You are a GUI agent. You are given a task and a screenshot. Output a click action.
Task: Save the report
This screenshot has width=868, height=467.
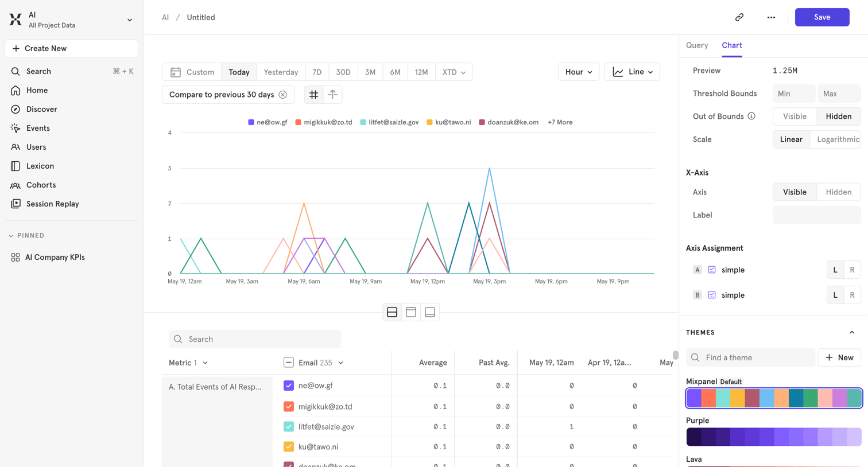[822, 17]
